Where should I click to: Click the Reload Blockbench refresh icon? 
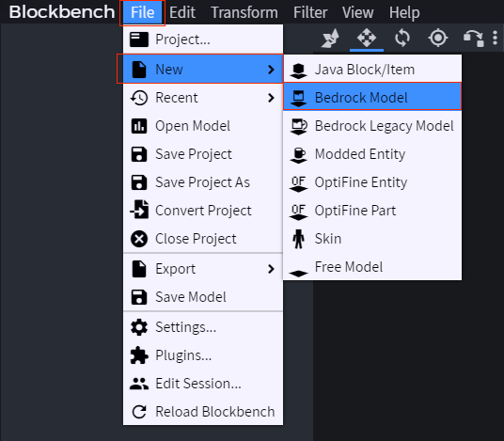point(139,412)
